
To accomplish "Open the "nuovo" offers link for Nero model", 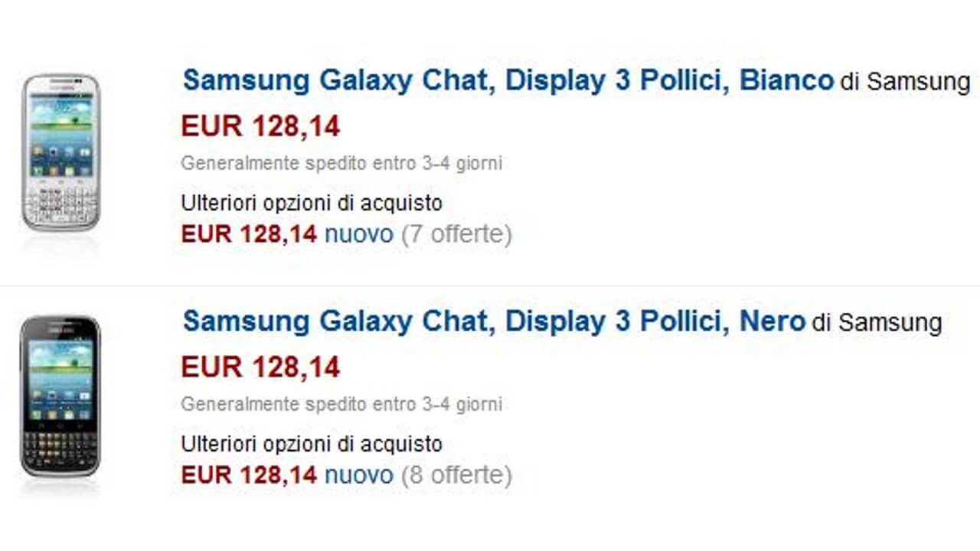I will tap(358, 475).
